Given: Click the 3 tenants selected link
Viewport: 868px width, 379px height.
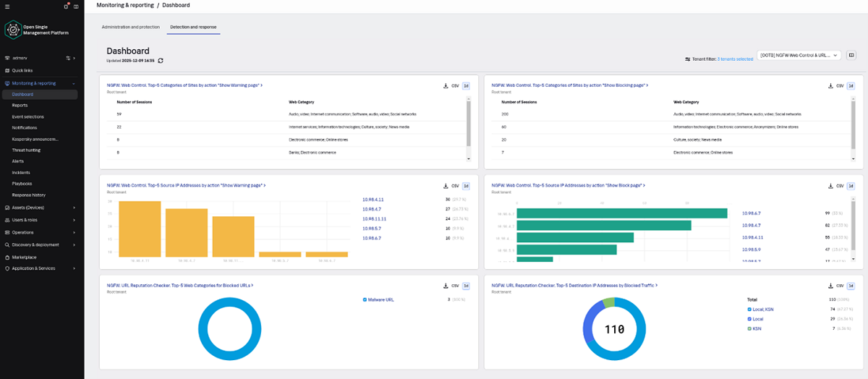Looking at the screenshot, I should tap(734, 59).
